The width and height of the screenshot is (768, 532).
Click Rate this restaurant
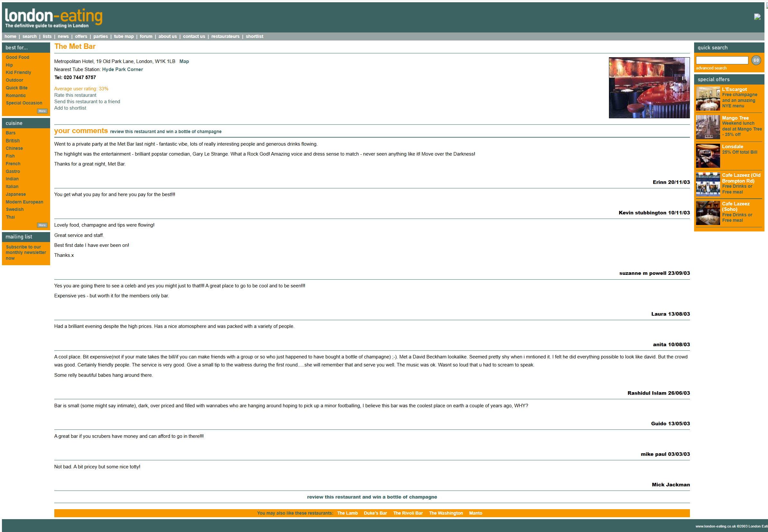coord(75,95)
